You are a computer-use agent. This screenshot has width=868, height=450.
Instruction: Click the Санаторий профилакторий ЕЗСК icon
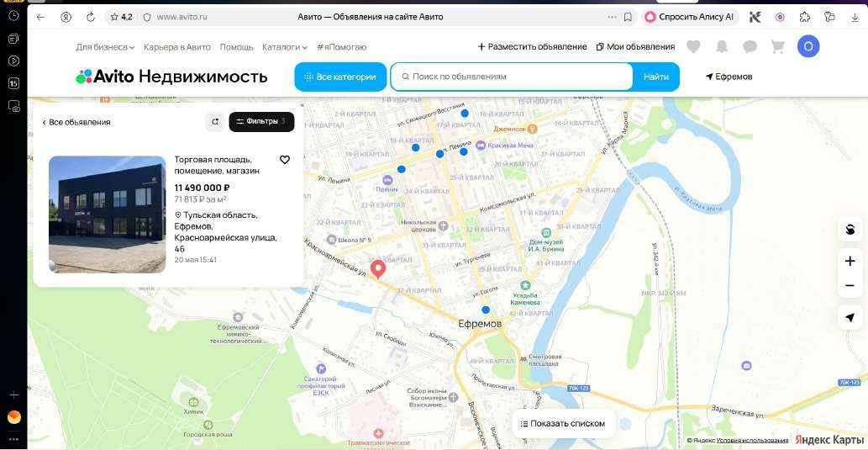(x=321, y=368)
